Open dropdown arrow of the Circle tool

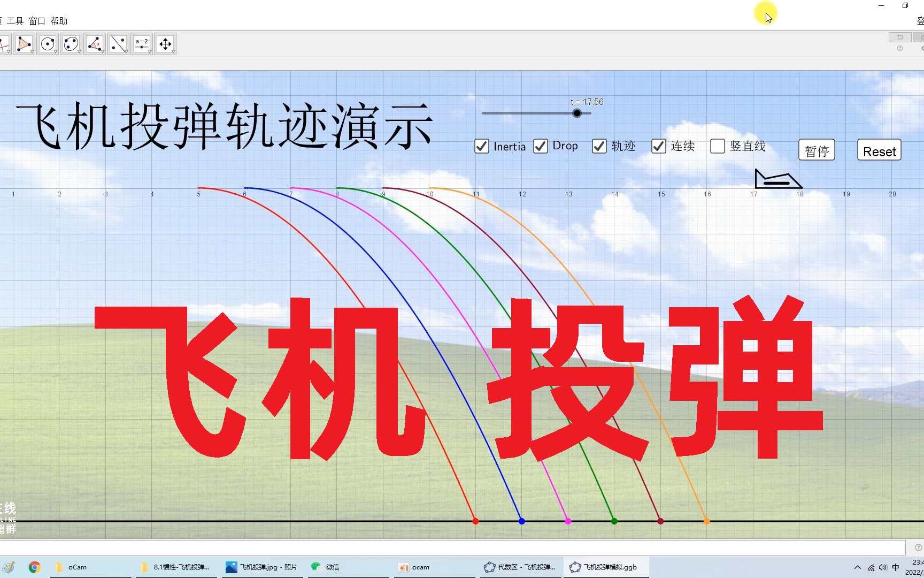(56, 52)
